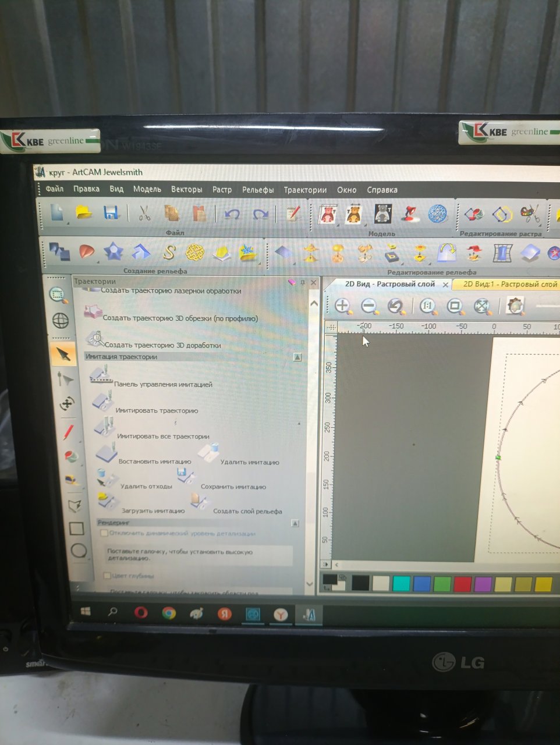Select the ellipse drawing tool in sidebar
Image resolution: width=560 pixels, height=745 pixels.
point(79,551)
